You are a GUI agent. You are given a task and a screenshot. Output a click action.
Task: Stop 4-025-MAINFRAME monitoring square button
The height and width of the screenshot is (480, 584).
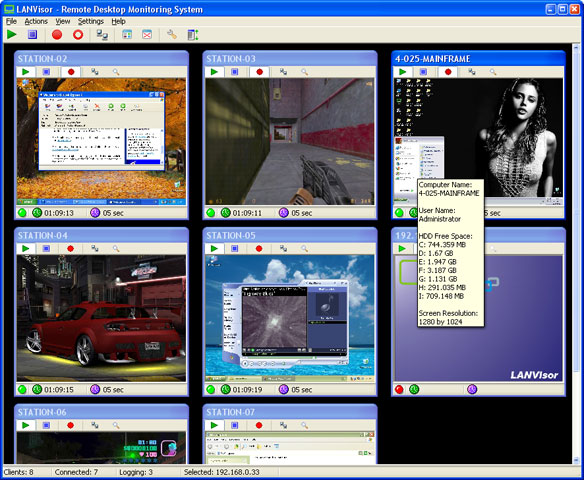(x=423, y=72)
